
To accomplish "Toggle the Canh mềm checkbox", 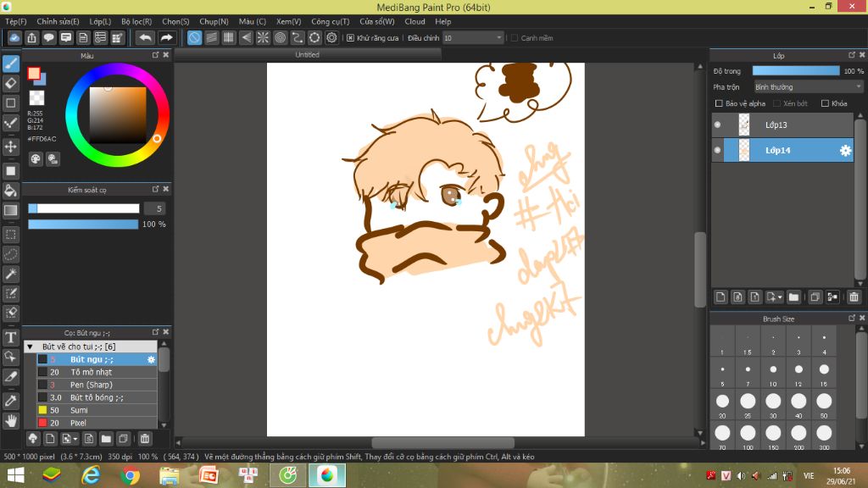I will tap(515, 37).
